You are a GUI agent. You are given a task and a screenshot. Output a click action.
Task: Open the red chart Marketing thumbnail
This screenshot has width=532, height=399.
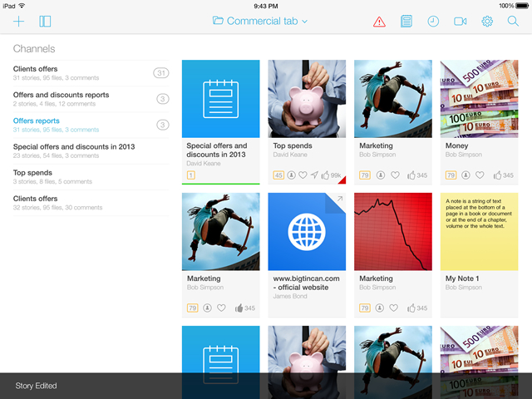coord(393,232)
